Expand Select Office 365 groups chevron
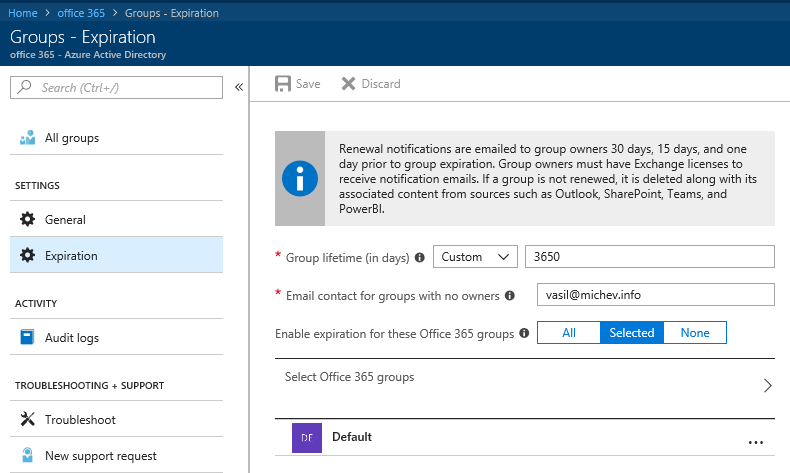The image size is (790, 473). click(767, 386)
